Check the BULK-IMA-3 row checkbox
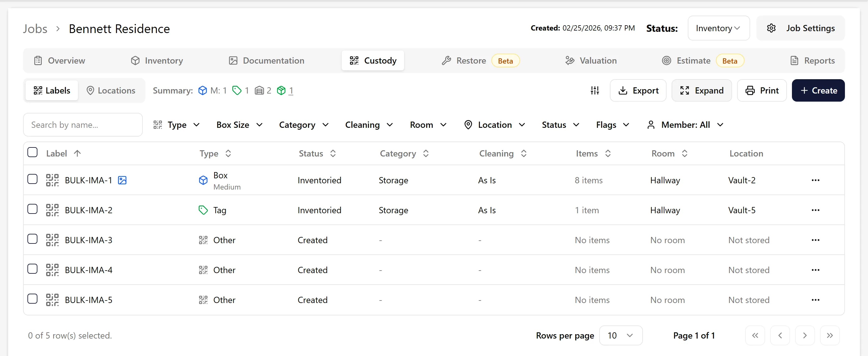 click(32, 239)
